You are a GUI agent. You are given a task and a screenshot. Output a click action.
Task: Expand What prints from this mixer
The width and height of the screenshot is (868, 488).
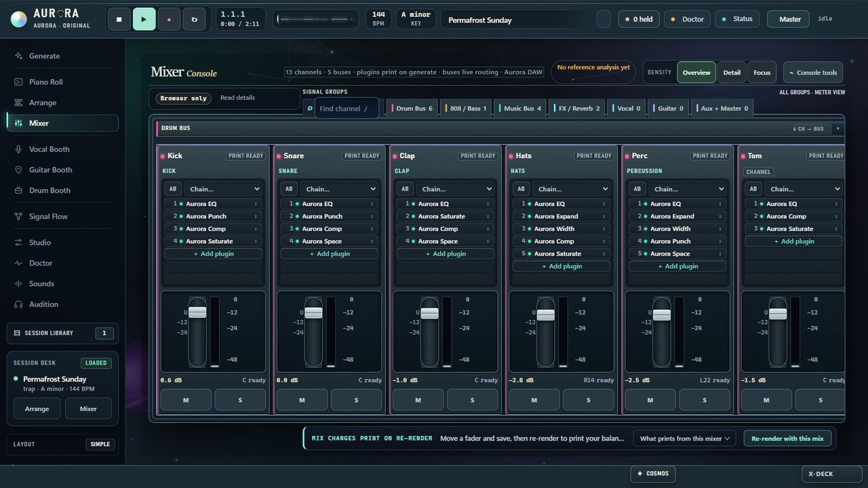685,439
